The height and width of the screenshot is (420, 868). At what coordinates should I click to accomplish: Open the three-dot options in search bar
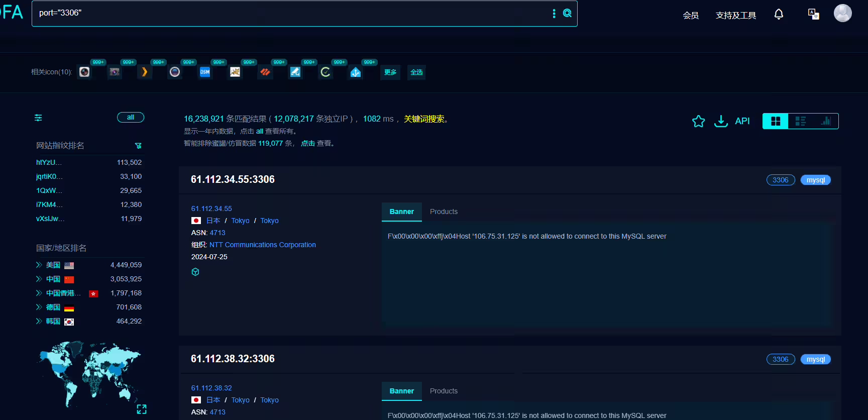(554, 14)
